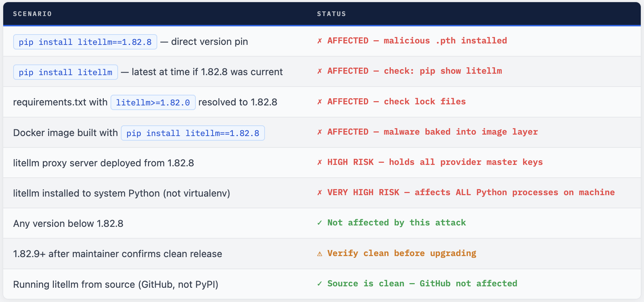Click the X icon next to "check: pip show litellm"

click(320, 71)
